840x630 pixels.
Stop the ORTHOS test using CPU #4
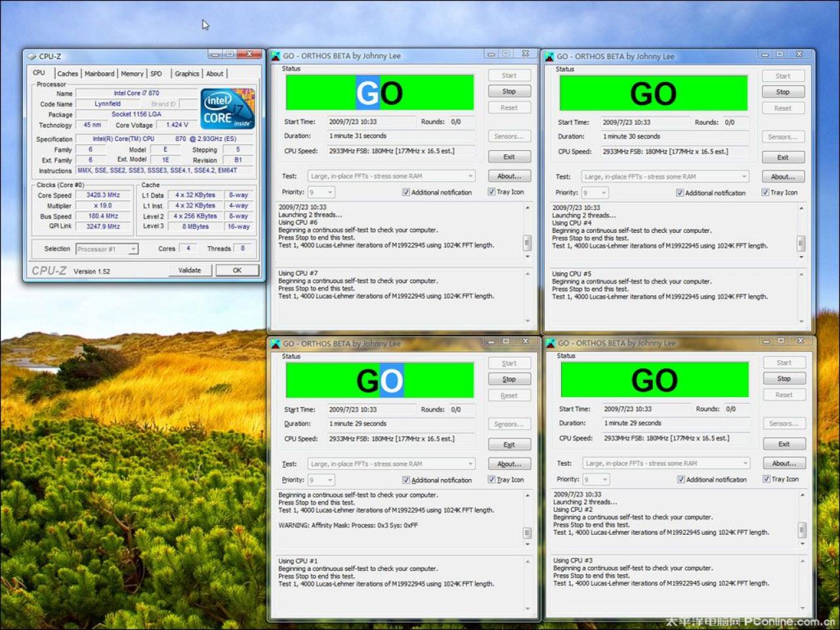783,92
